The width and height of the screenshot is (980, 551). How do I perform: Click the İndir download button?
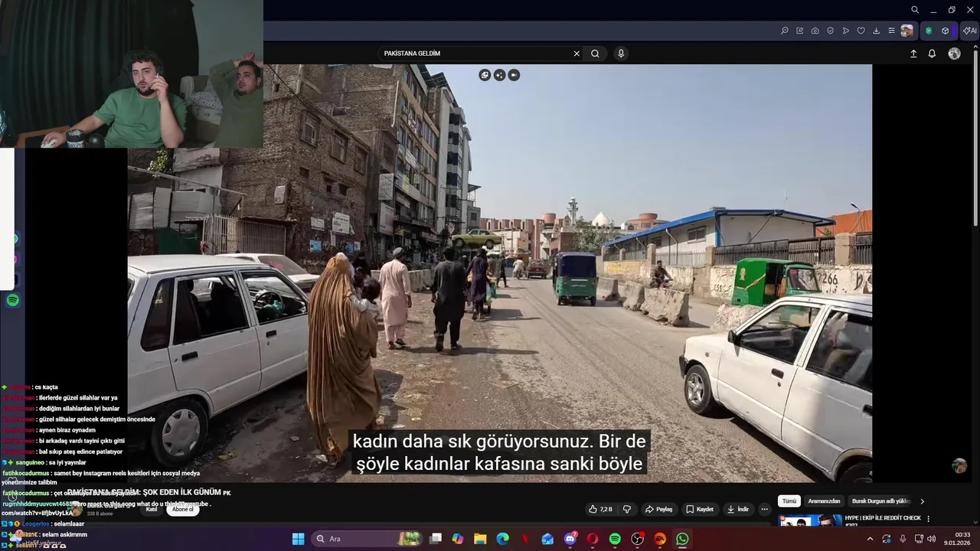tap(738, 509)
